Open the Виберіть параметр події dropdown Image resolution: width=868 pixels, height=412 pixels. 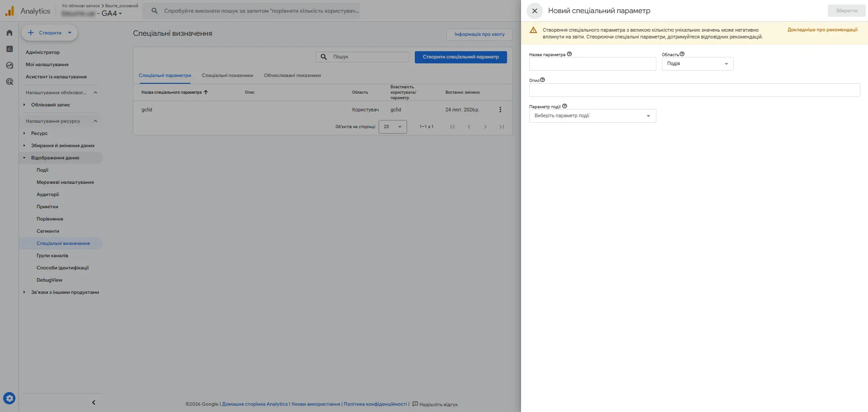(593, 116)
